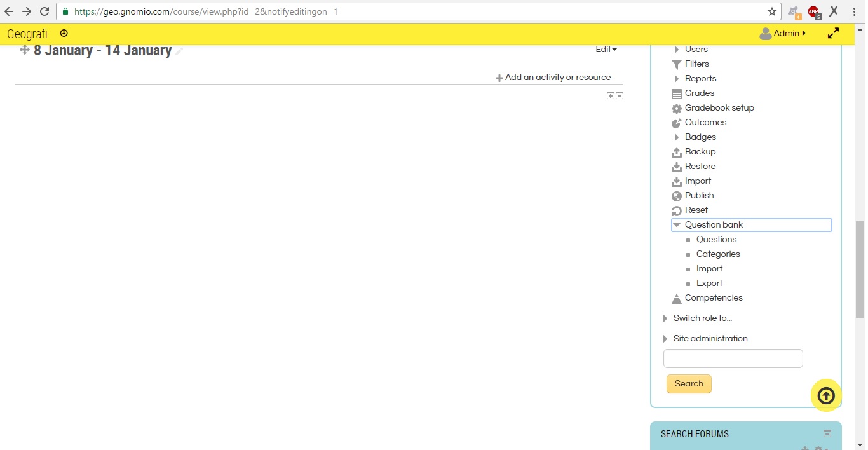Open Export under Question bank

click(709, 283)
